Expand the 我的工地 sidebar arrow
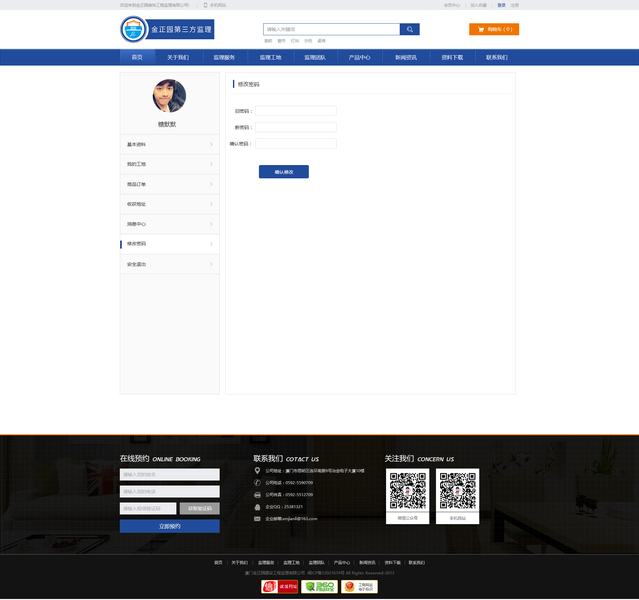 coord(211,164)
